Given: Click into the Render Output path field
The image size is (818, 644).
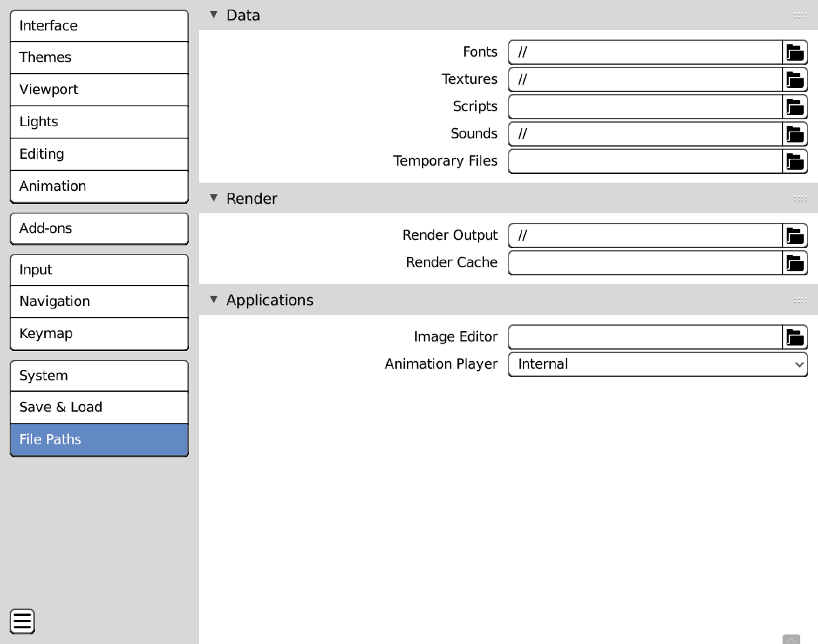Looking at the screenshot, I should tap(645, 236).
